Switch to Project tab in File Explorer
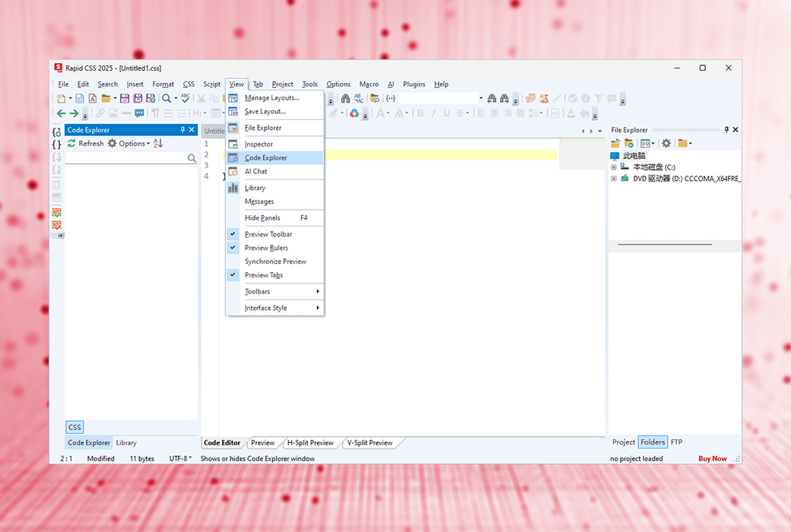The height and width of the screenshot is (532, 791). click(624, 442)
